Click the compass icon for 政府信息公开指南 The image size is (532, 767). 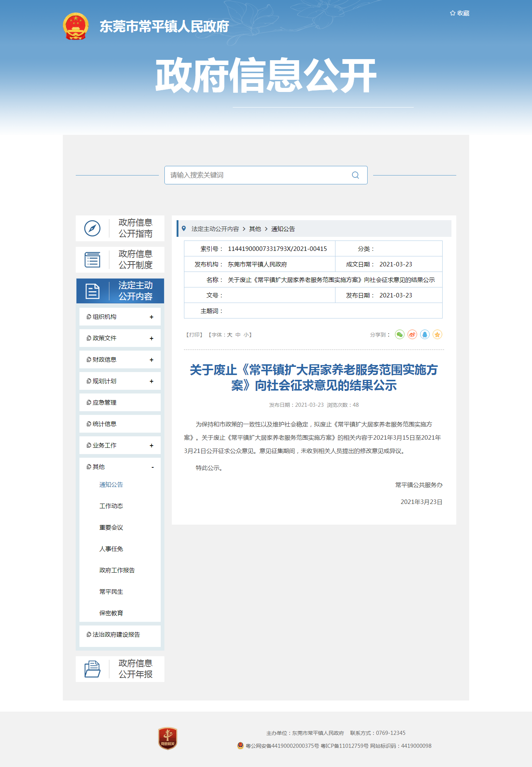pyautogui.click(x=92, y=228)
